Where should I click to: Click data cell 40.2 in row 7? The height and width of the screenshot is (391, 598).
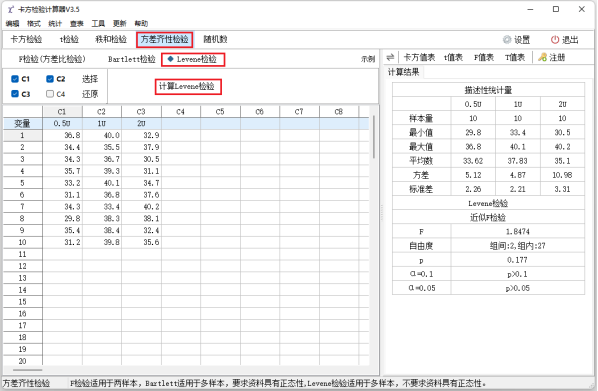tap(141, 207)
